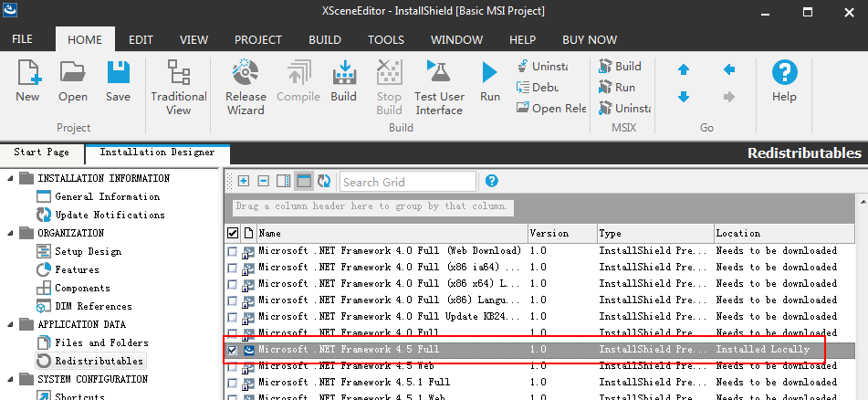The image size is (868, 400).
Task: Save the project with the Save icon
Action: [x=118, y=81]
